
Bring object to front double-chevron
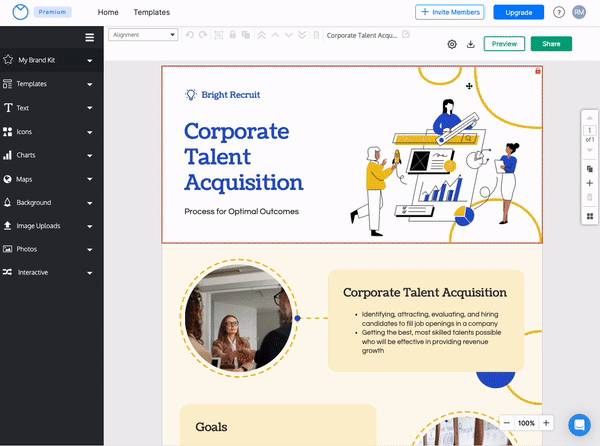(x=262, y=35)
